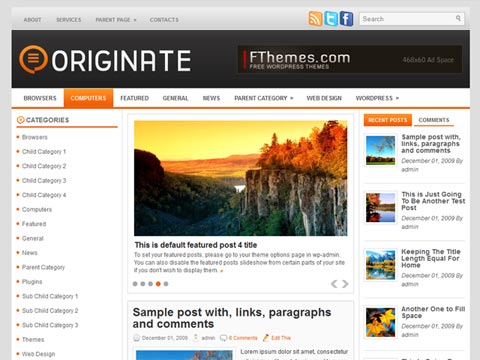This screenshot has height=360, width=480.
Task: Open the Contacts page
Action: coord(164,20)
